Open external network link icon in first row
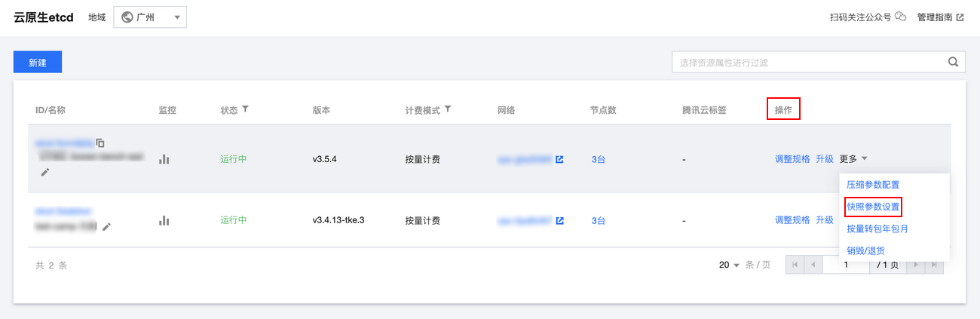Viewport: 980px width, 319px height. (x=559, y=159)
